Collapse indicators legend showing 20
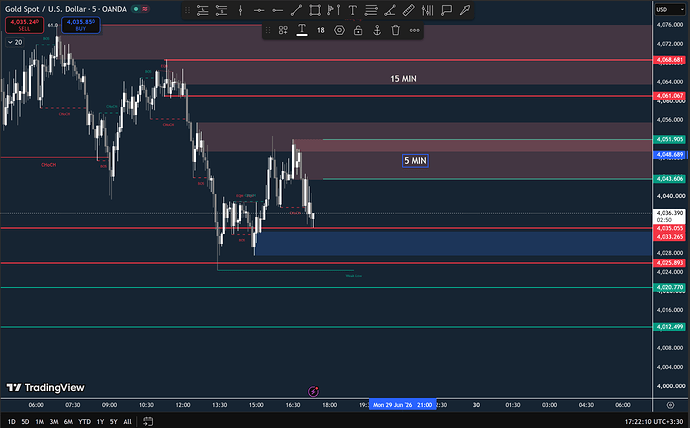The width and height of the screenshot is (690, 428). tap(15, 42)
